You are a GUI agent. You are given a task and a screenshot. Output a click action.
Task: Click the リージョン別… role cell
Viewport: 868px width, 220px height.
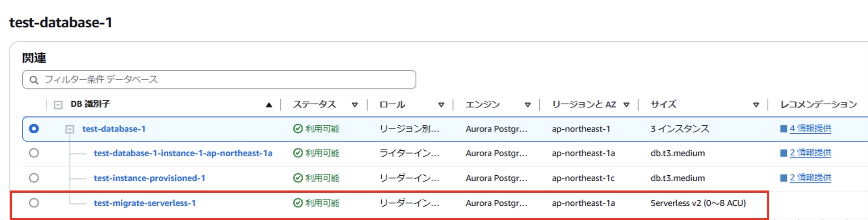tap(409, 129)
